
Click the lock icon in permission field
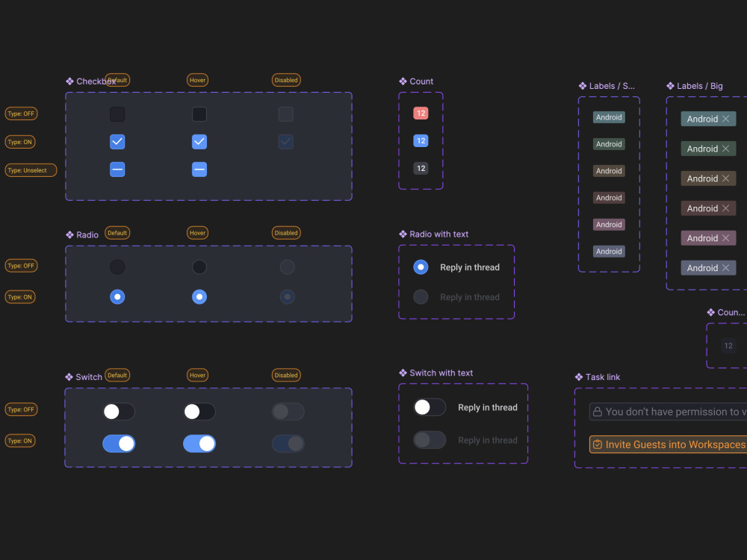point(598,412)
